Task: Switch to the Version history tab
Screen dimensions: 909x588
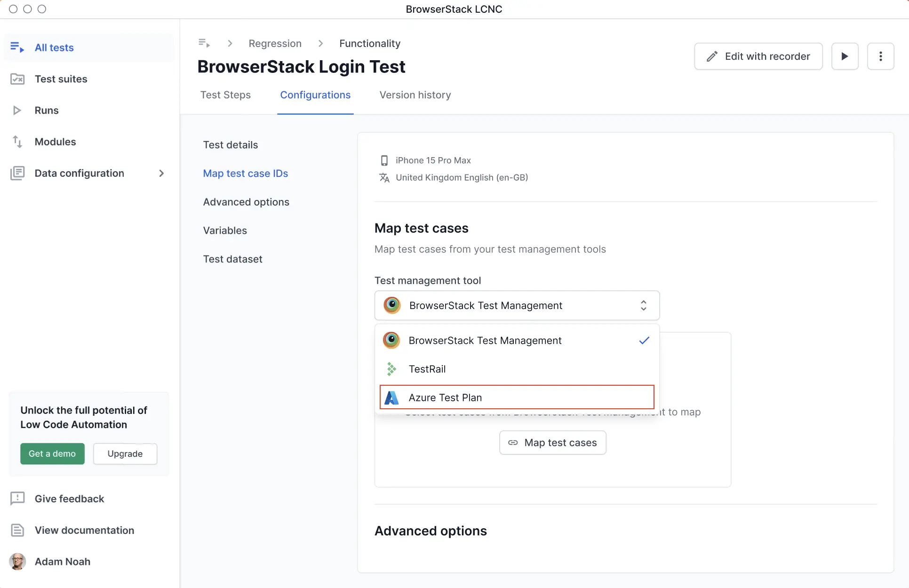Action: 415,95
